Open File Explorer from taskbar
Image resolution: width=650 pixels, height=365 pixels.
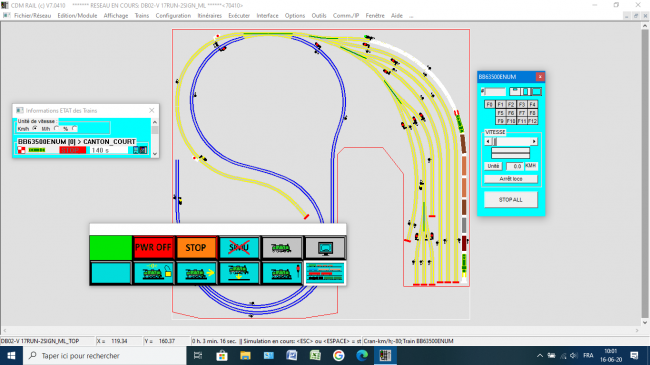[x=245, y=355]
